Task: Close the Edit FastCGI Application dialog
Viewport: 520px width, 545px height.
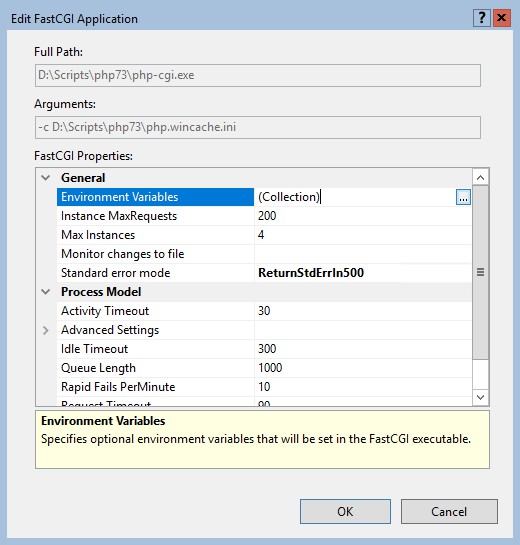Action: 502,18
